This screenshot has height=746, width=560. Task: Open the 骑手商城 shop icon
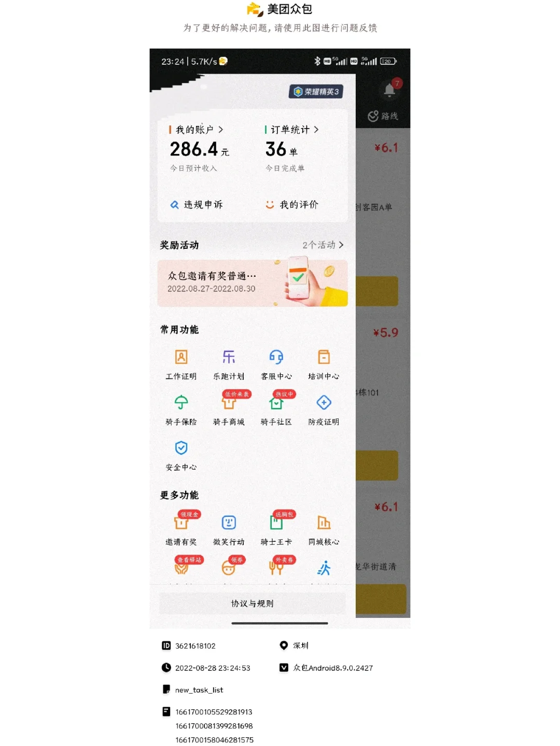click(x=229, y=402)
